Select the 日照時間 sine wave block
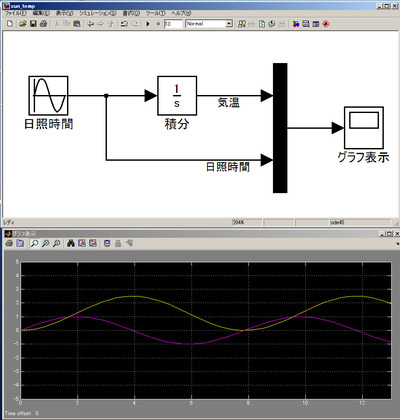This screenshot has width=400, height=420. [x=48, y=96]
